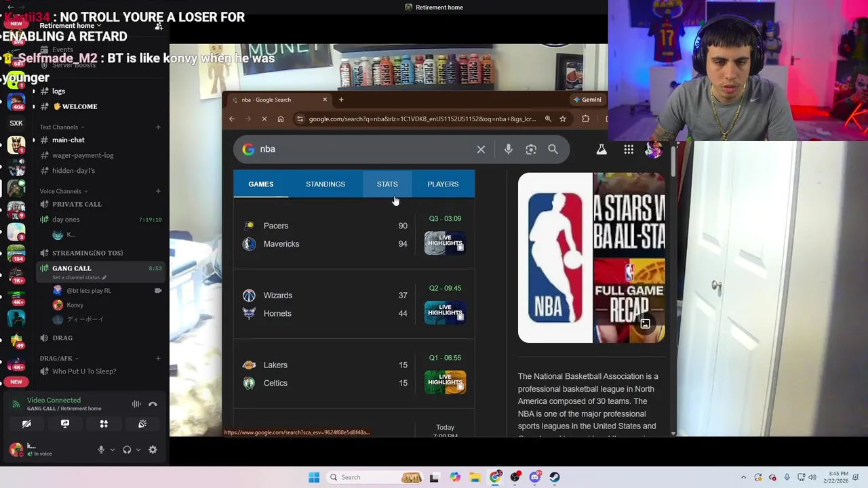Open the Hornets team row
This screenshot has width=868, height=488.
[x=325, y=313]
